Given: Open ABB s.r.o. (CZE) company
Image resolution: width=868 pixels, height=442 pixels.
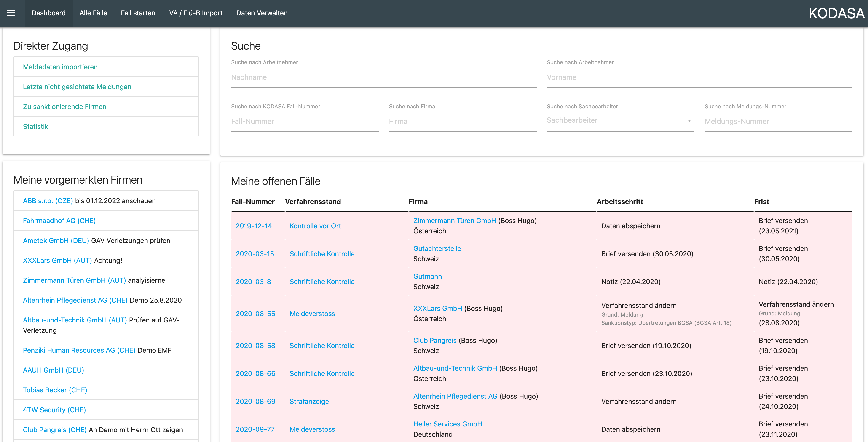Looking at the screenshot, I should pos(48,201).
